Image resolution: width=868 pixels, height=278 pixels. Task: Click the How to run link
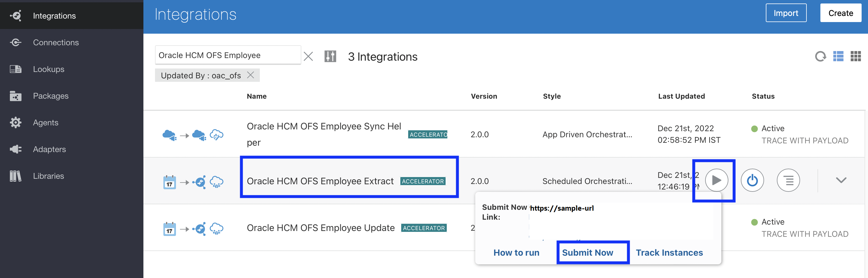[x=516, y=252]
